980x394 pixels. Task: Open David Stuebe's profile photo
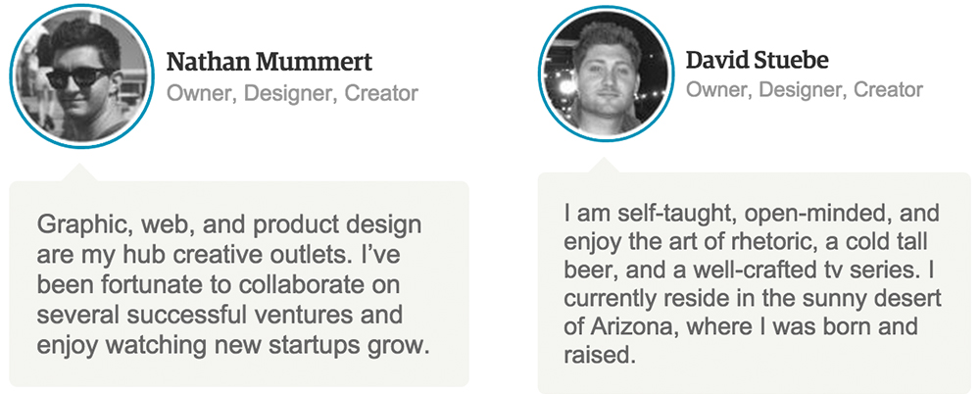pos(603,75)
